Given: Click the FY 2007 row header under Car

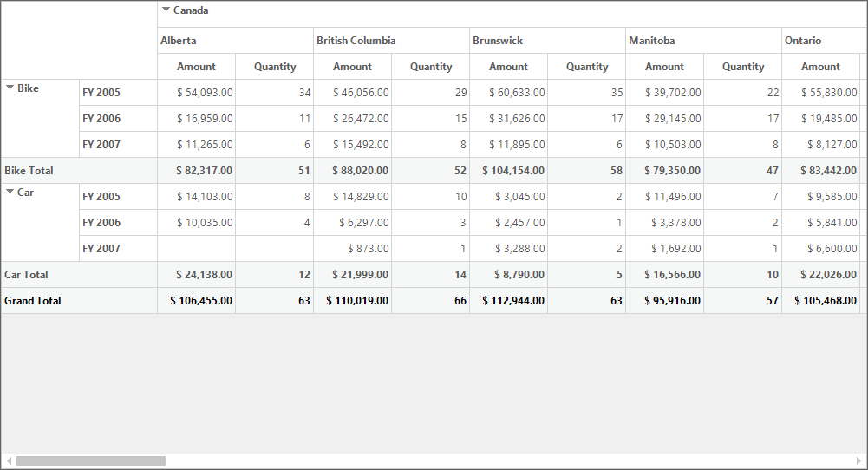Looking at the screenshot, I should (119, 249).
